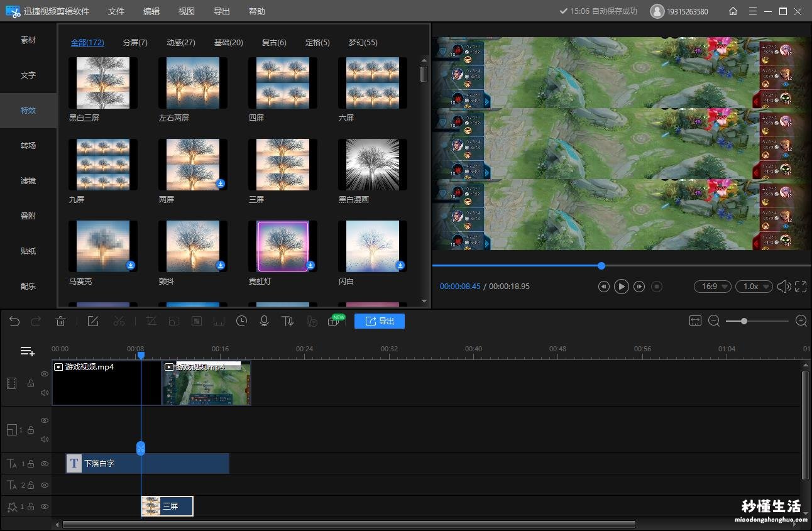The height and width of the screenshot is (531, 812).
Task: Click the preview playback progress handle
Action: [601, 266]
